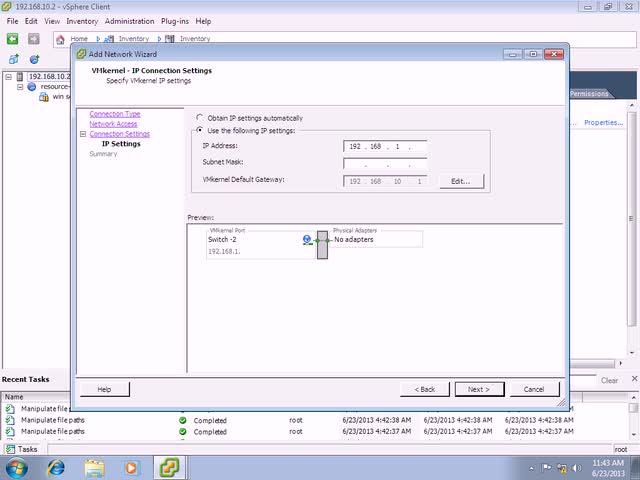Click dropdown arrow after Home breadcrumb
The height and width of the screenshot is (480, 640).
click(98, 39)
